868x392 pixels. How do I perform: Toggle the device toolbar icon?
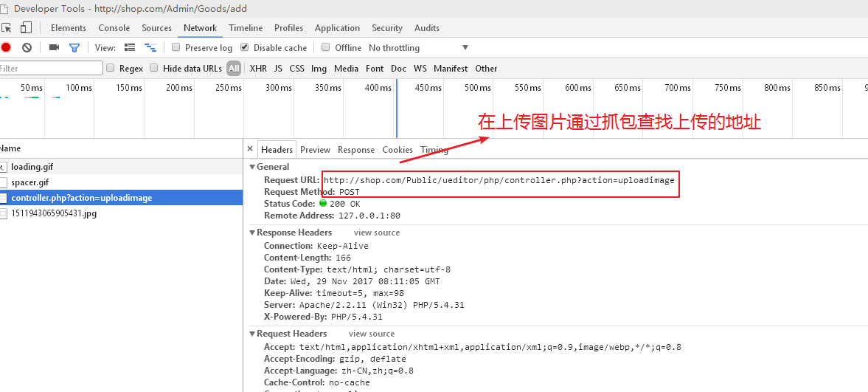coord(26,28)
